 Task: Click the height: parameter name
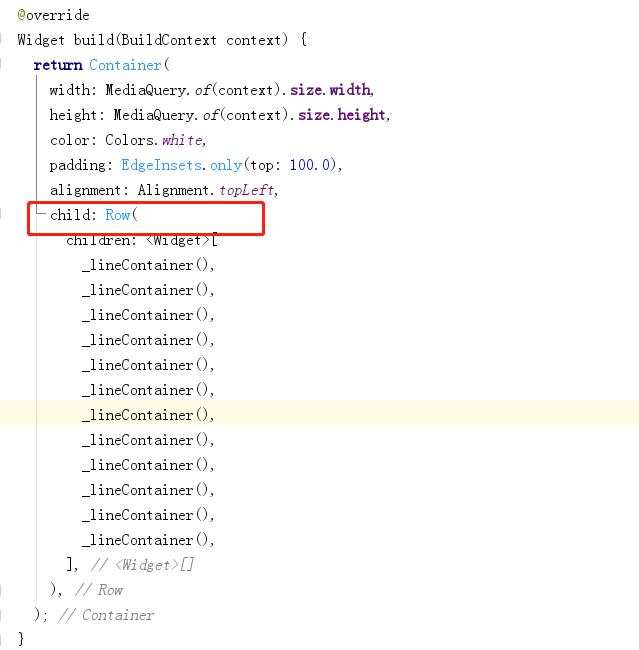click(78, 115)
